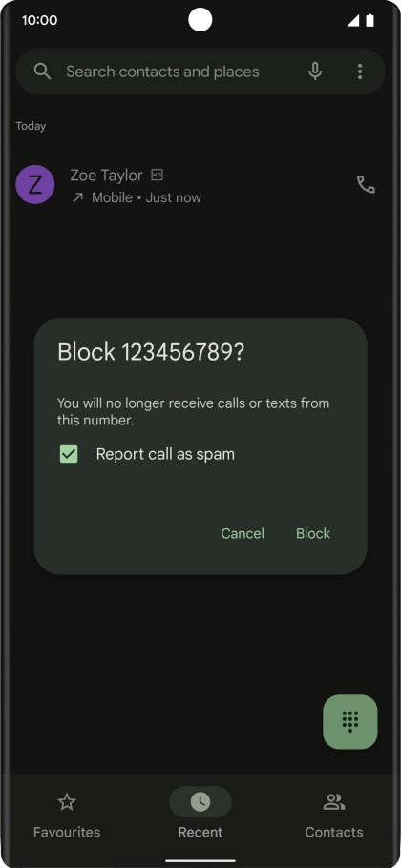401x868 pixels.
Task: Tap the outgoing call arrow icon
Action: [77, 197]
